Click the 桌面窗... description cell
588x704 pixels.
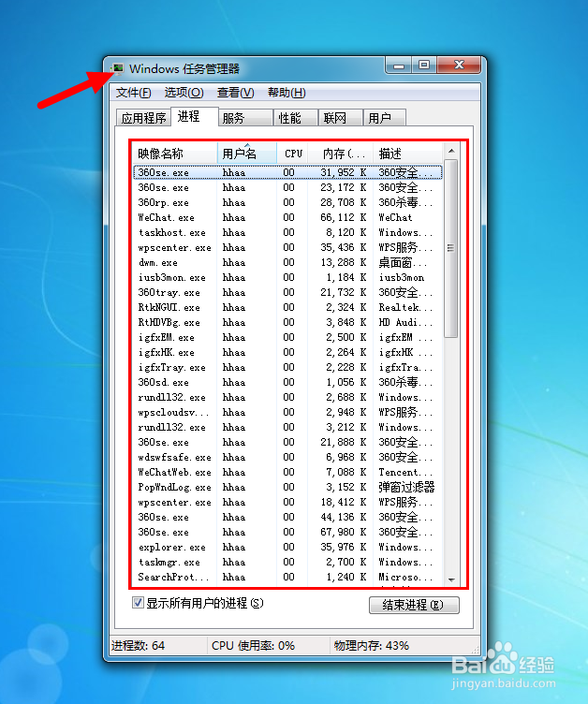pos(403,263)
